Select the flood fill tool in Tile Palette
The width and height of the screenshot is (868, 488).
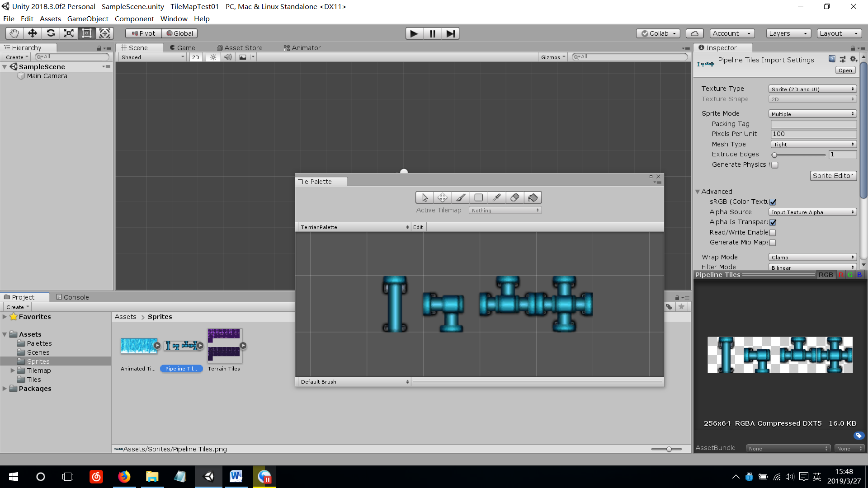[x=533, y=197]
